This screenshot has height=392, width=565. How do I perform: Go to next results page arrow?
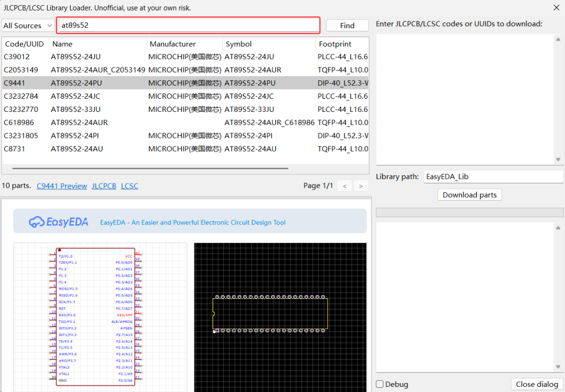360,186
